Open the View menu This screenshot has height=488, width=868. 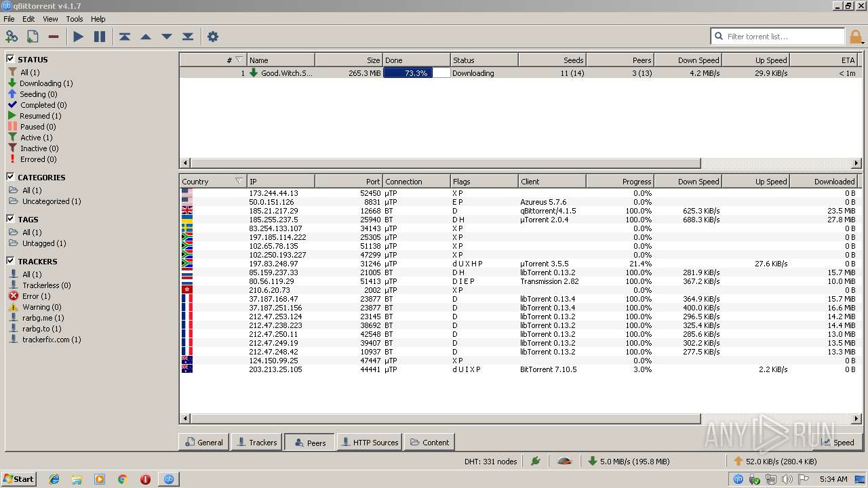tap(51, 19)
